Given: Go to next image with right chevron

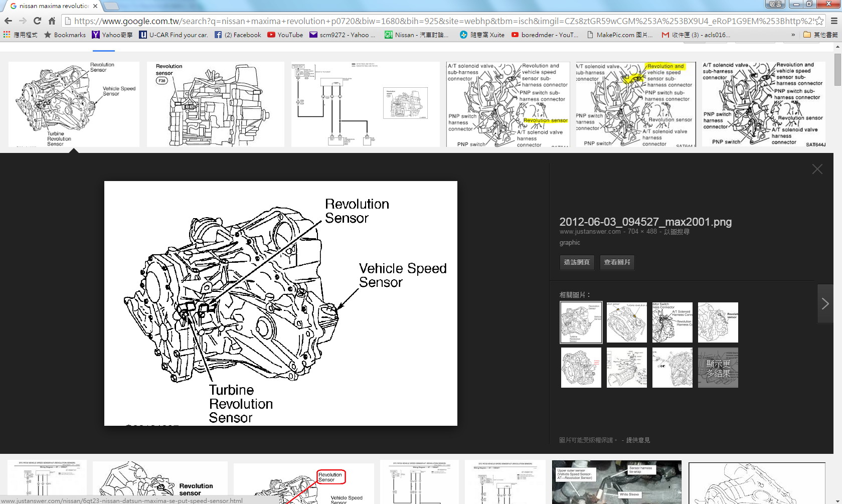Looking at the screenshot, I should pos(825,303).
